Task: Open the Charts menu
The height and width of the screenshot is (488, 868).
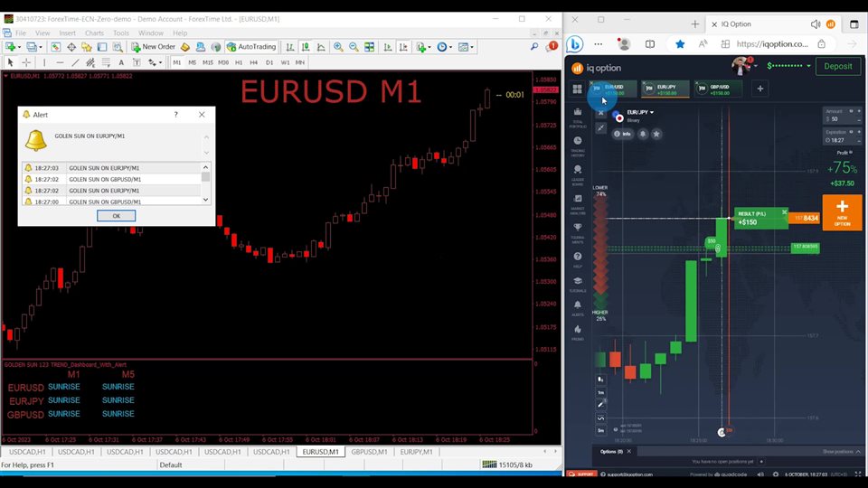Action: (94, 33)
